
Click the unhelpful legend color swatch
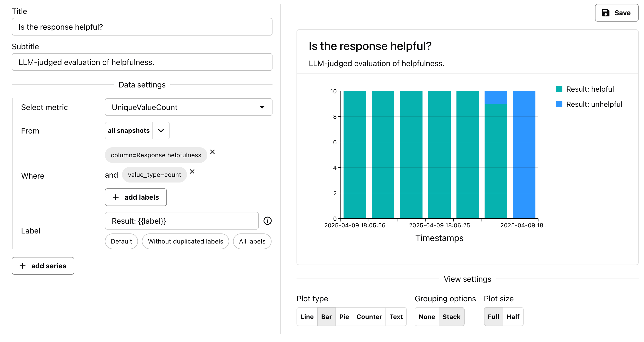tap(559, 104)
